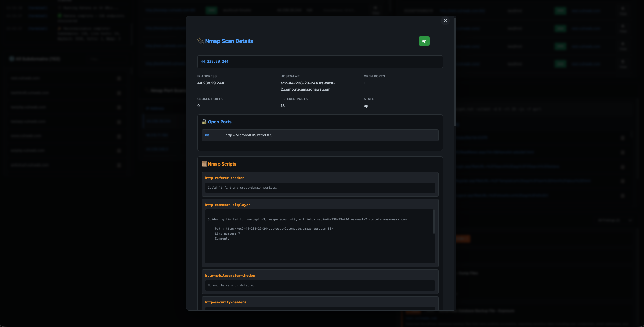
Task: Select the 44.238.29.244 field at the top
Action: 320,62
